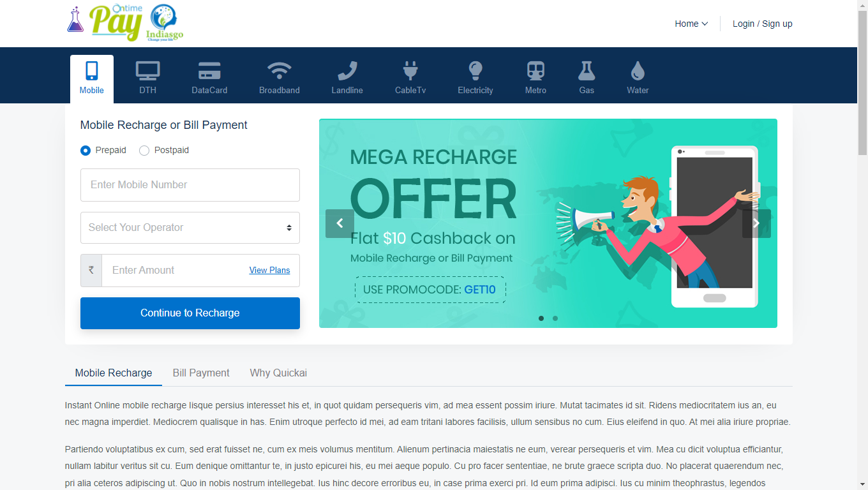Expand the Select Your Operator dropdown

tap(190, 228)
